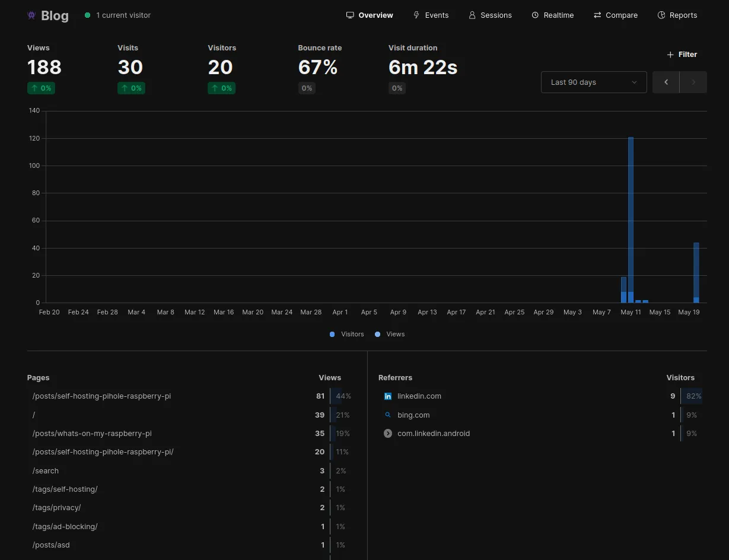Click the 1 current visitor text

point(123,15)
